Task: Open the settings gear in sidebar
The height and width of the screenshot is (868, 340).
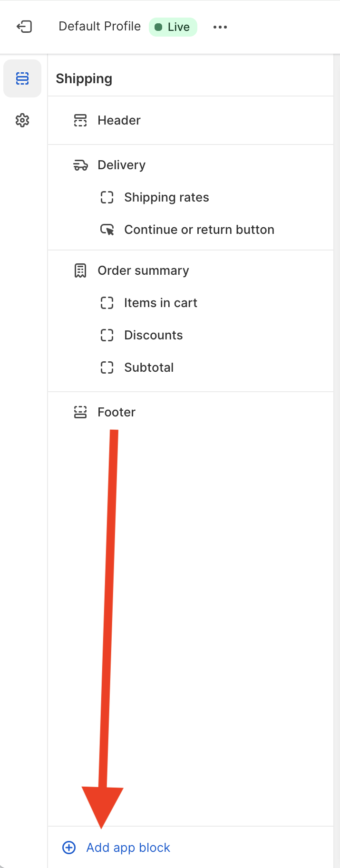Action: coord(22,120)
